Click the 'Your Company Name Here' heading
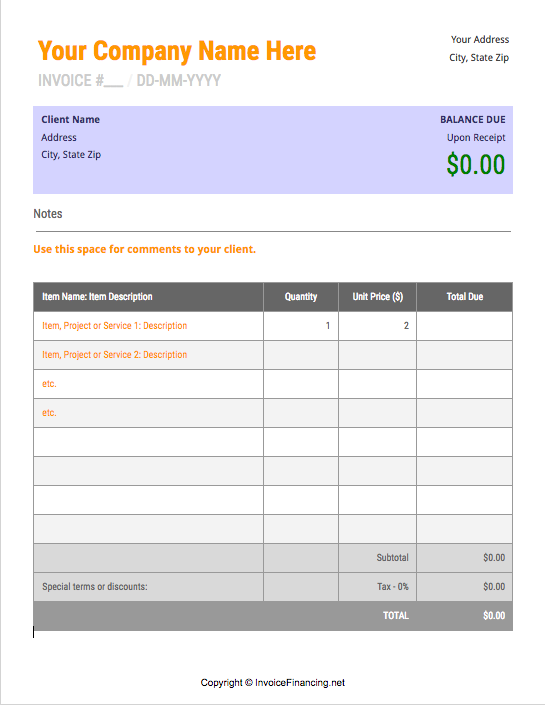 pyautogui.click(x=177, y=51)
